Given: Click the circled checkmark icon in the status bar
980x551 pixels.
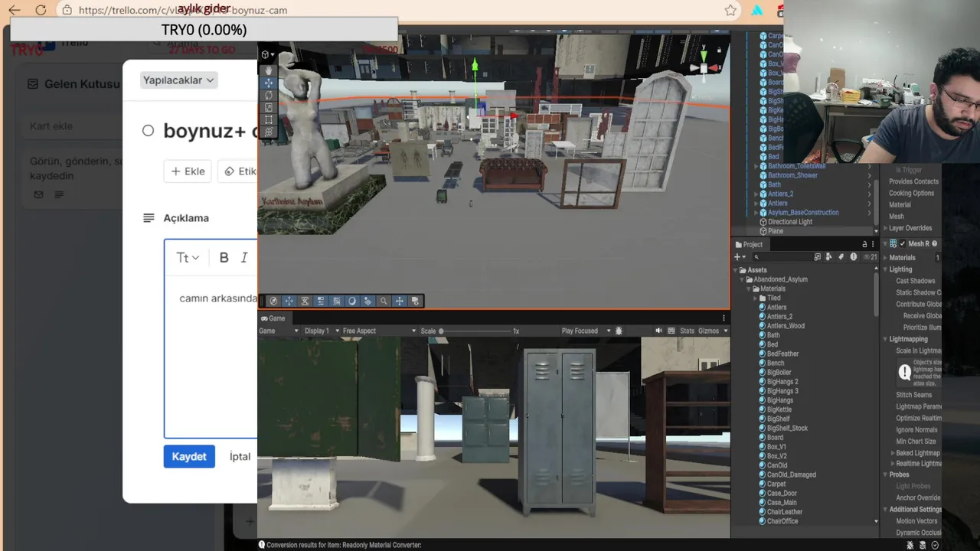Looking at the screenshot, I should click(x=935, y=545).
